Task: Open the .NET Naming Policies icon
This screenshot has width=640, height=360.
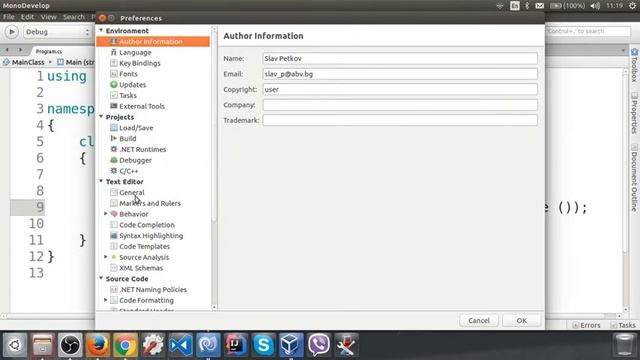Action: point(113,289)
